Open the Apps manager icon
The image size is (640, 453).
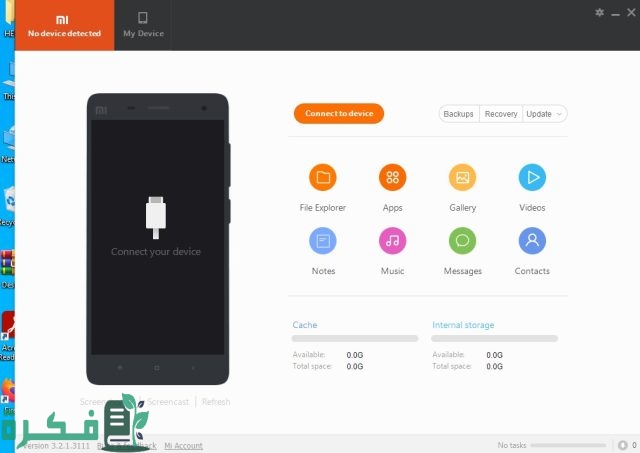point(392,178)
